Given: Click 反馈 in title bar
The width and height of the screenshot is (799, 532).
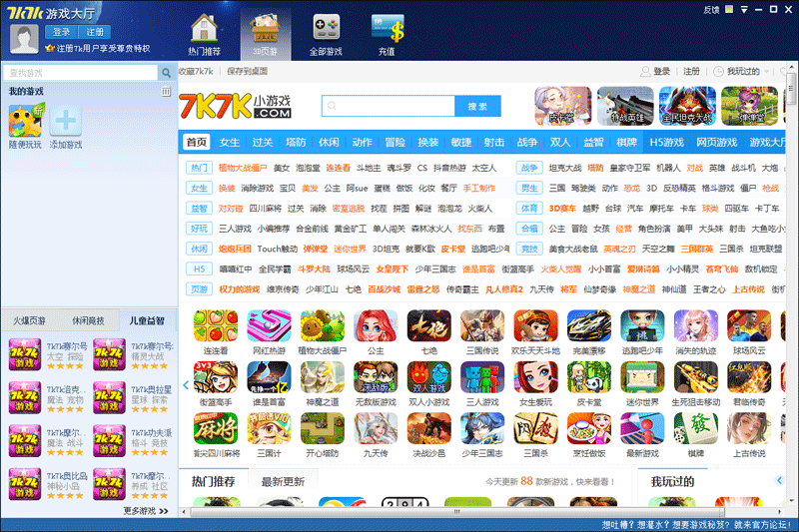Looking at the screenshot, I should click(711, 10).
